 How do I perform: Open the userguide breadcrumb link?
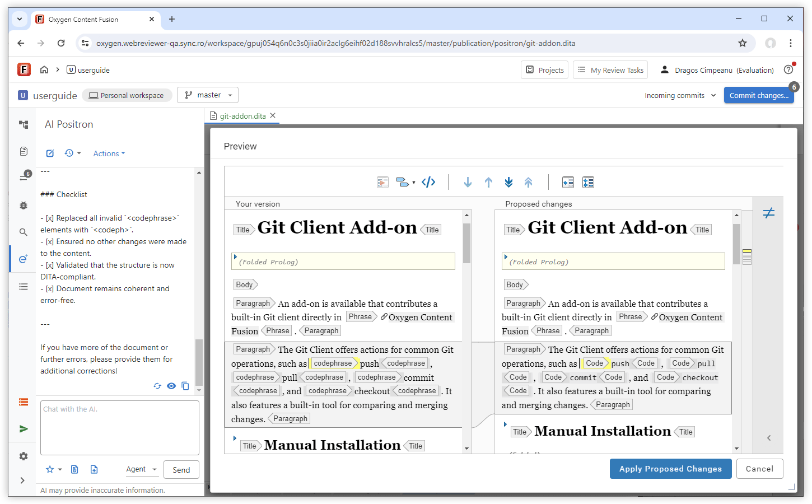point(88,70)
